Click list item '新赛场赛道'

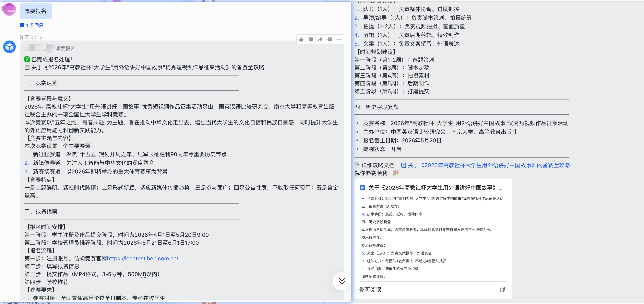pos(96,171)
